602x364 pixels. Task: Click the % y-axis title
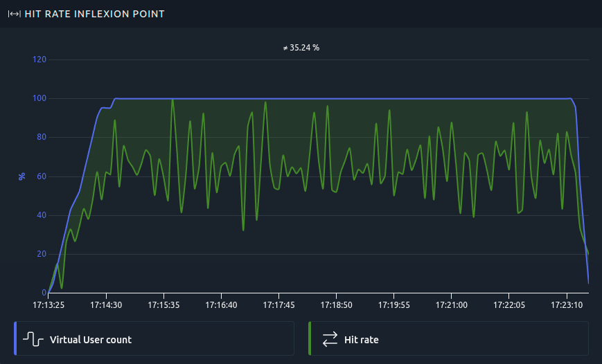pyautogui.click(x=22, y=176)
